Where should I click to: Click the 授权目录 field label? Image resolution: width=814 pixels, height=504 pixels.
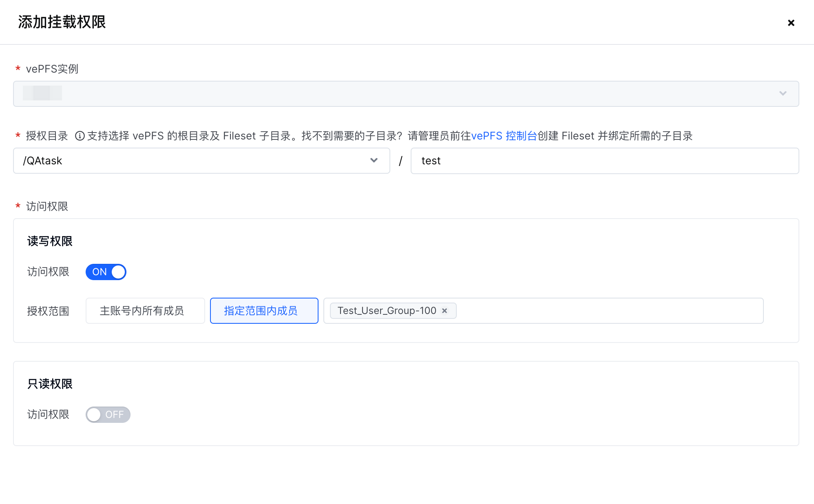click(x=47, y=136)
